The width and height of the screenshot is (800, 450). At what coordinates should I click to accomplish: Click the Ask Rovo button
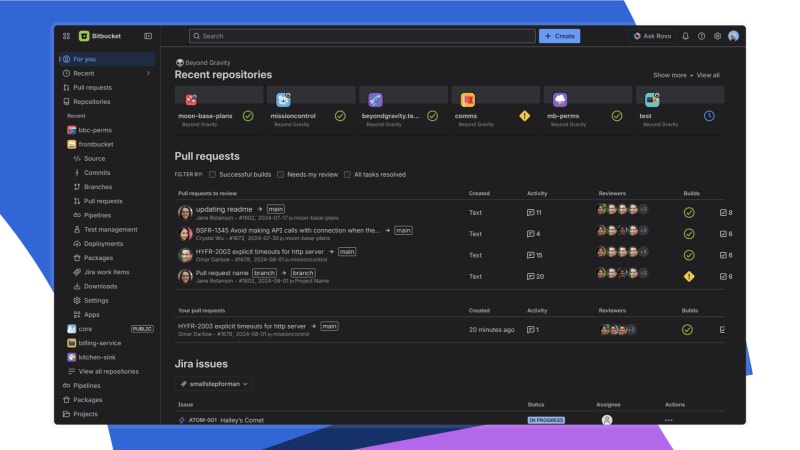[x=653, y=36]
